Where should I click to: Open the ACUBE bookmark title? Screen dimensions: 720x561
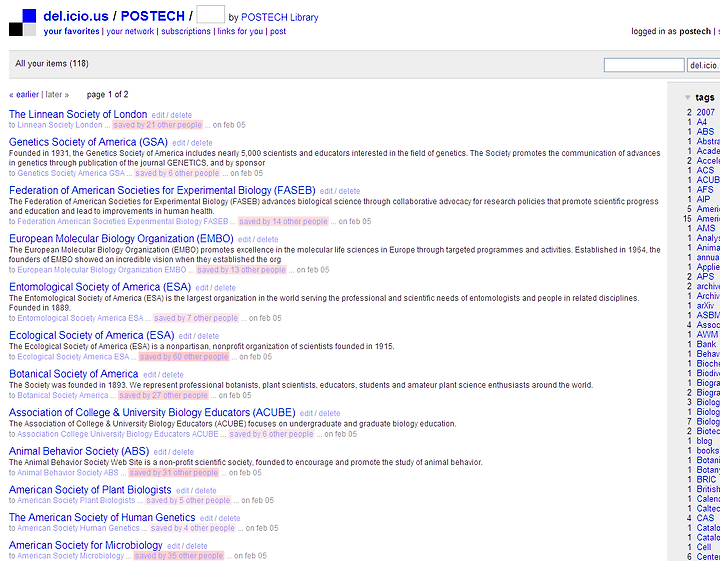pyautogui.click(x=152, y=412)
